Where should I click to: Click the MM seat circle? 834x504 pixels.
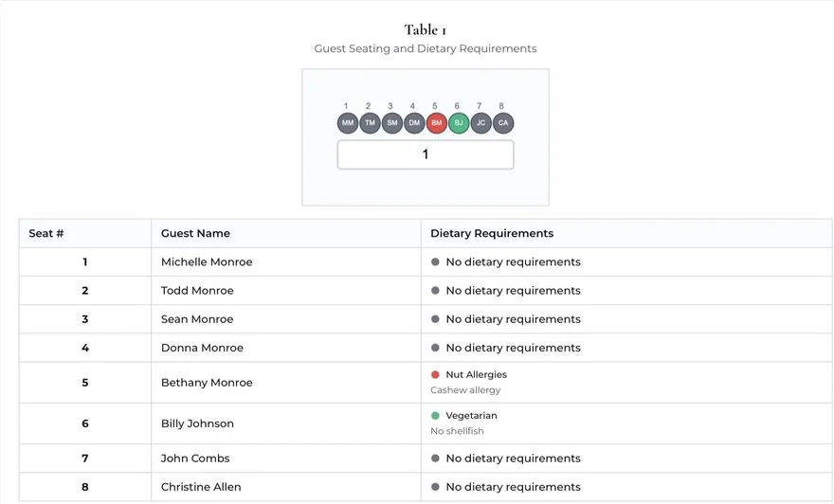(x=348, y=123)
